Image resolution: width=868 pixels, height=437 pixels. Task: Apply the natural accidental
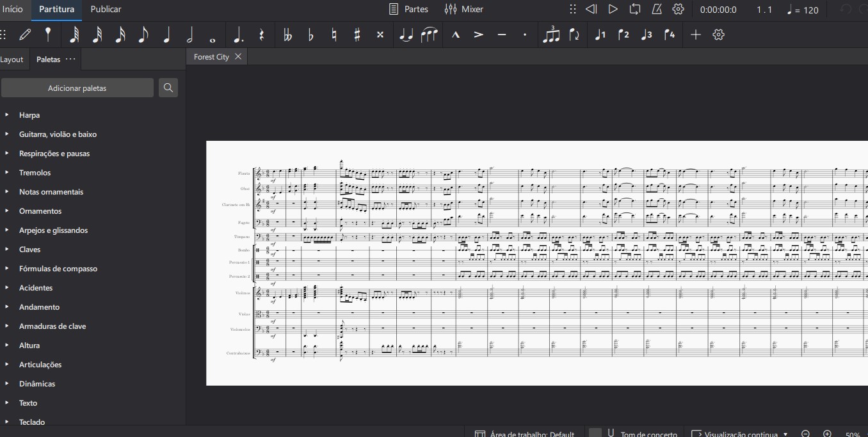(334, 35)
